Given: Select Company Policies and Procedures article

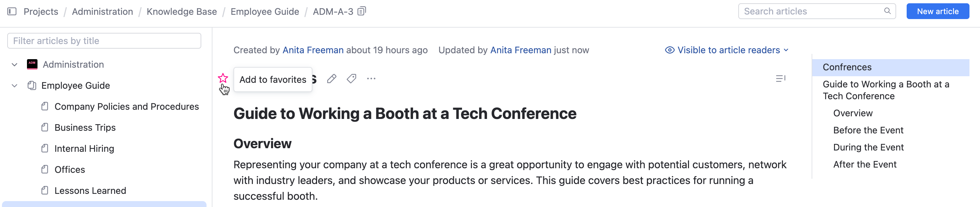Looking at the screenshot, I should point(126,107).
